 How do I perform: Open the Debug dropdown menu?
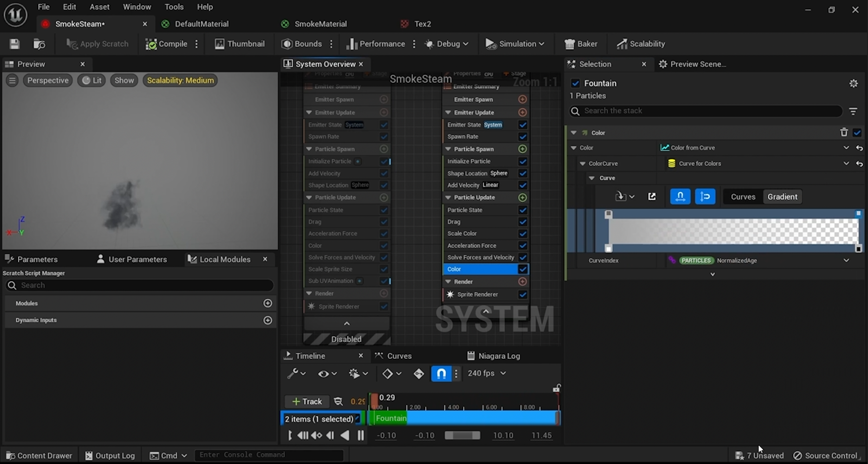tap(446, 44)
